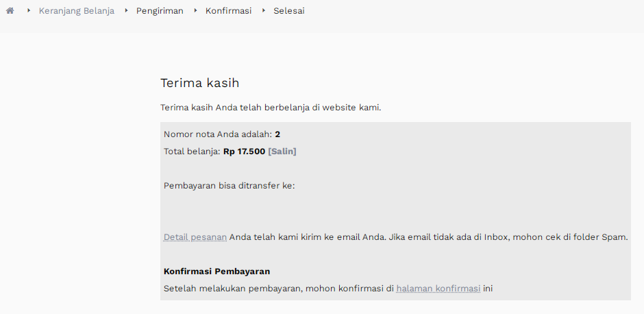This screenshot has height=314, width=644.
Task: Open the Keranjang Belanja breadcrumb link
Action: pyautogui.click(x=77, y=11)
